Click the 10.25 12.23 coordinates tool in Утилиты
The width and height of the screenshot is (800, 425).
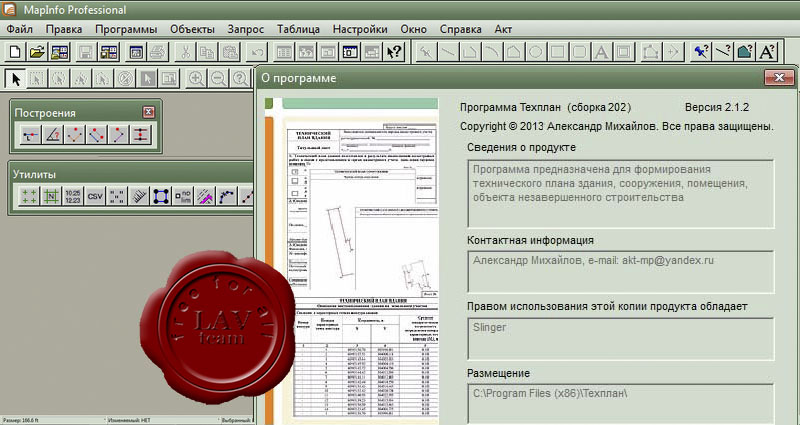tap(73, 196)
